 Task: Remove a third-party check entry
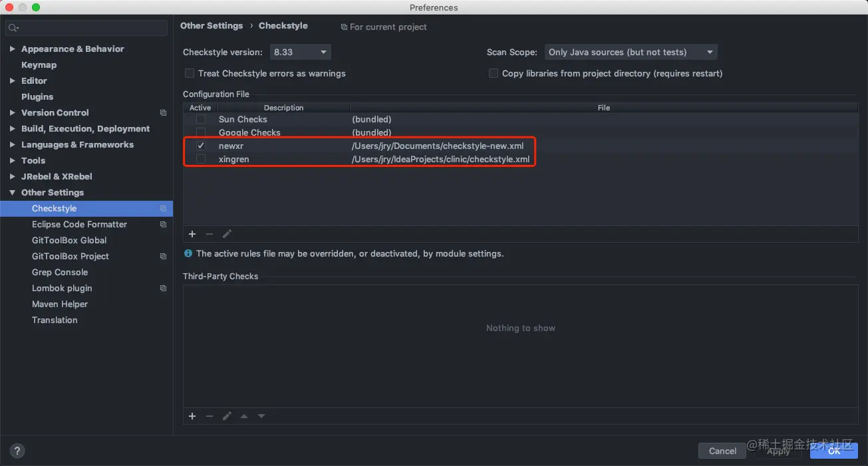(210, 416)
